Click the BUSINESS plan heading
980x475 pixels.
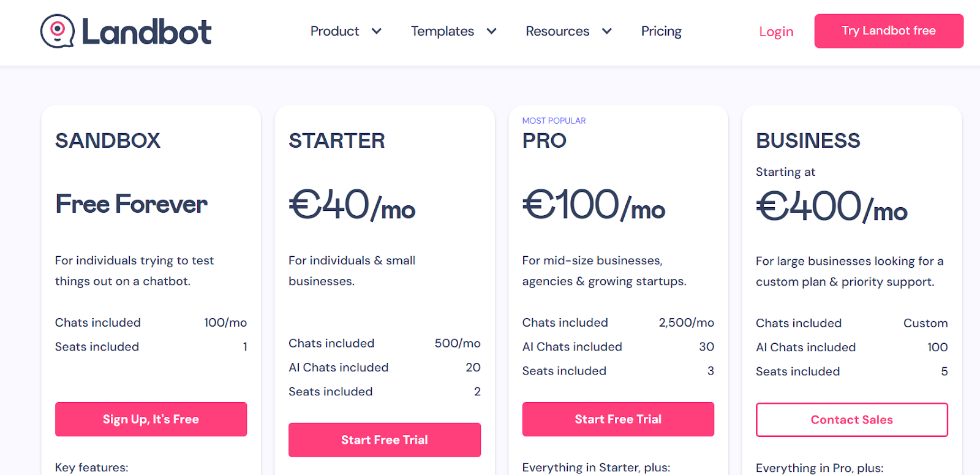click(808, 141)
